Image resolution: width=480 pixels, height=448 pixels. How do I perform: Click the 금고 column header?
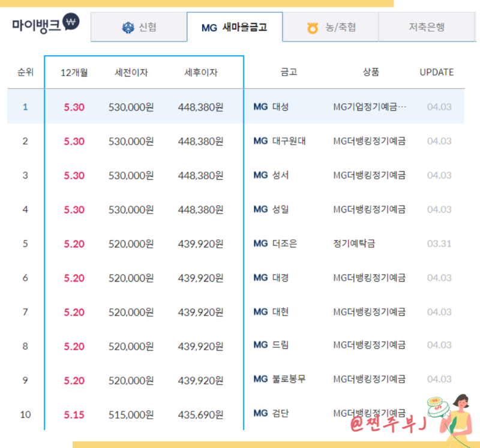click(x=289, y=72)
